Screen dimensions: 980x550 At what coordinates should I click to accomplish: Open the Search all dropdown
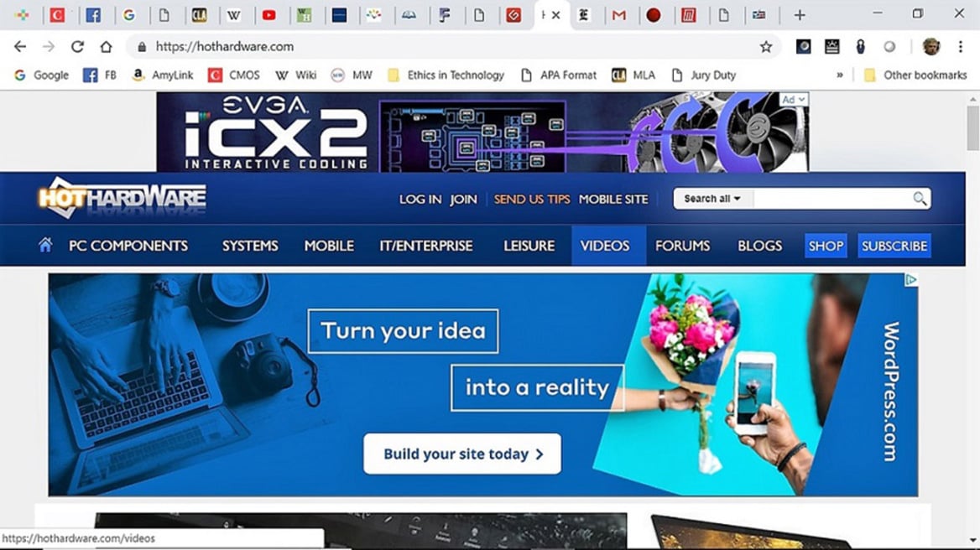pos(712,199)
